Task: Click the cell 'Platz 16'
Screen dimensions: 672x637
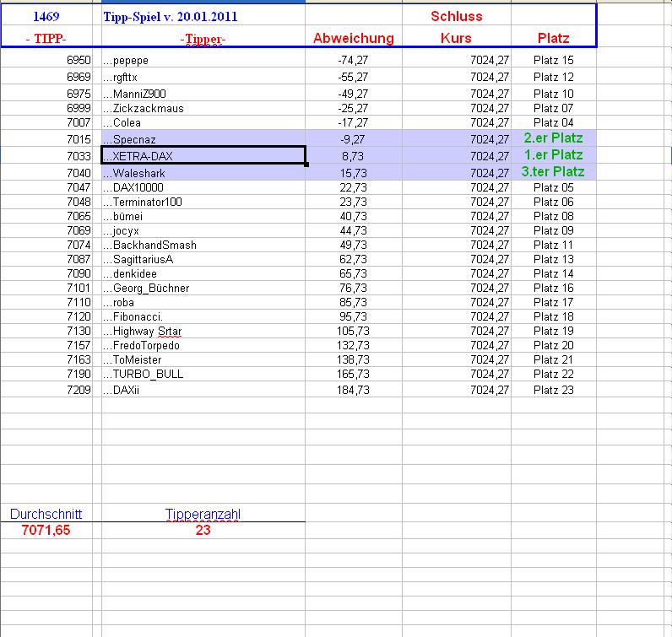Action: 553,288
